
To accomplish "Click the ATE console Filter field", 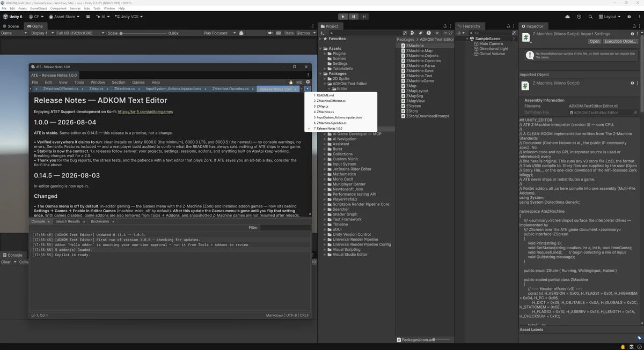I will point(286,228).
